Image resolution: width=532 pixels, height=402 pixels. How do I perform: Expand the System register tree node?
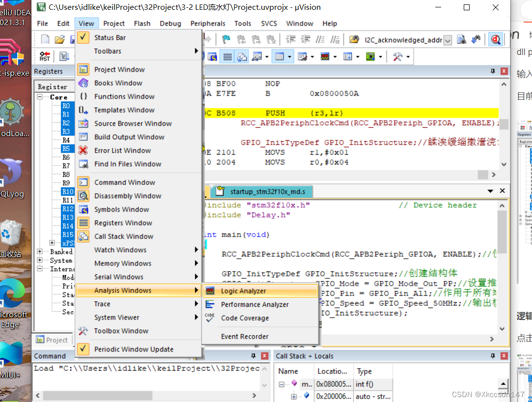tap(40, 260)
